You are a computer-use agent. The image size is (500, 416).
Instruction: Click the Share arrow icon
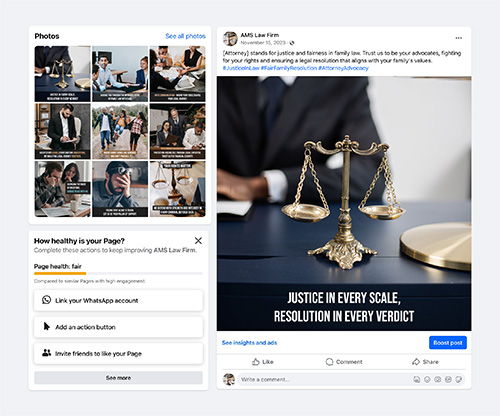(x=416, y=362)
